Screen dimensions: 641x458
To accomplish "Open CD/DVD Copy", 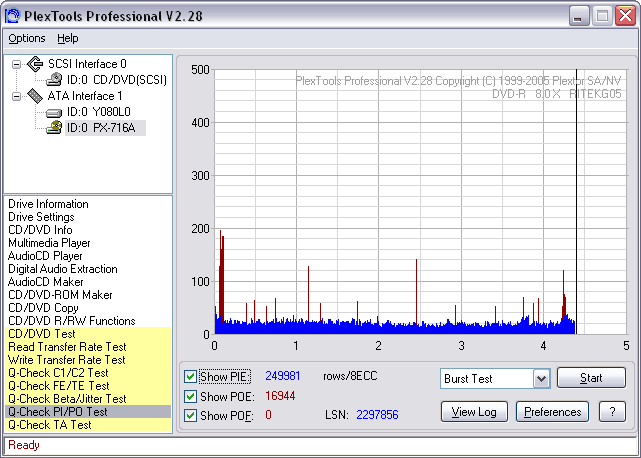I will 43,308.
